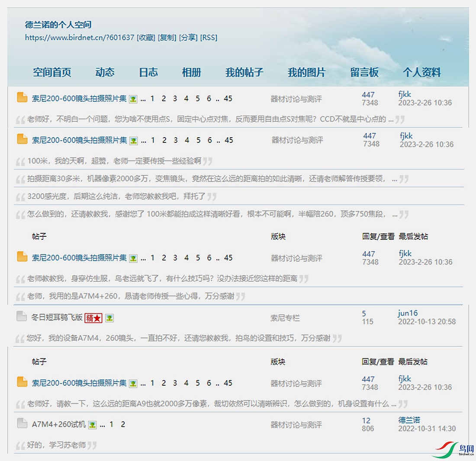Click the [分享] link near the URL
The height and width of the screenshot is (461, 476).
tap(188, 38)
